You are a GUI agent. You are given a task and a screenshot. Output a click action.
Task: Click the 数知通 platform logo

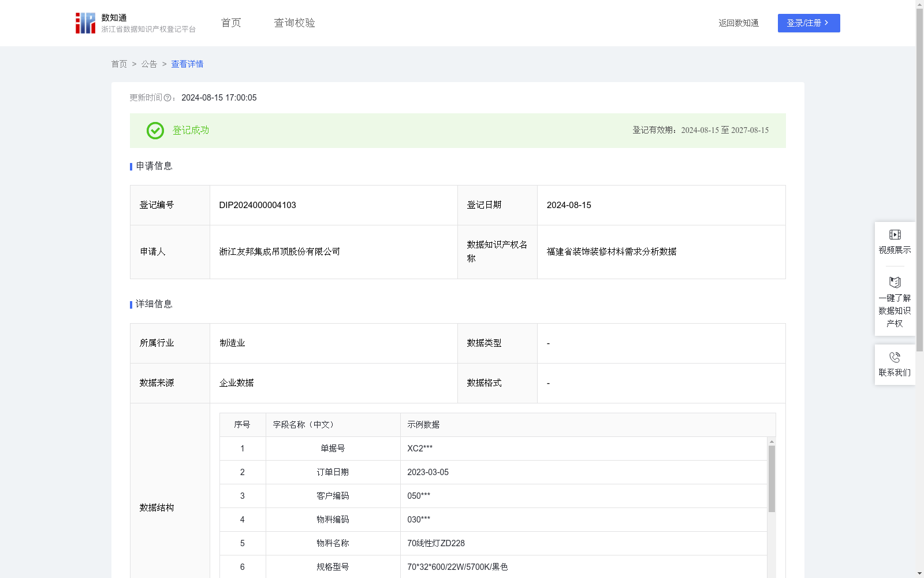tap(136, 23)
